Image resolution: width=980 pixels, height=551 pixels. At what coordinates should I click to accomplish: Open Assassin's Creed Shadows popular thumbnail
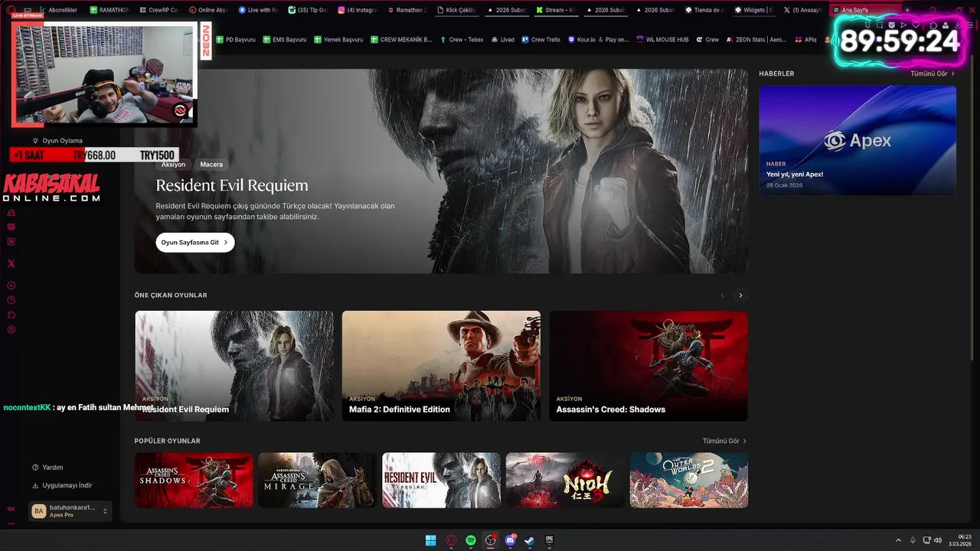click(x=194, y=480)
